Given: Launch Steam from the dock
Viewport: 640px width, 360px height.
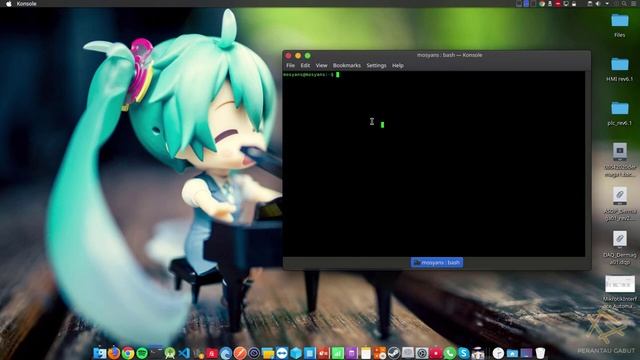Looking at the screenshot, I should click(393, 353).
